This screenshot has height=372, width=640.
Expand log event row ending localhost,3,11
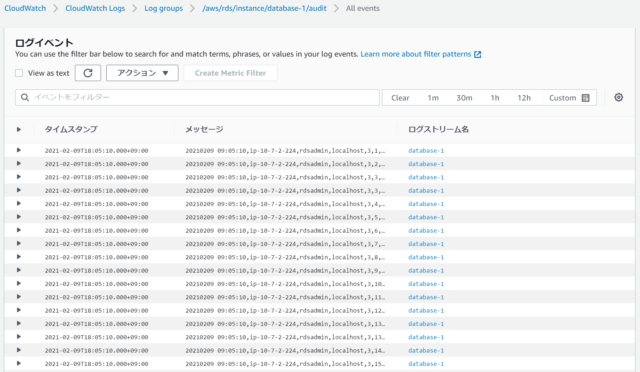tap(18, 297)
